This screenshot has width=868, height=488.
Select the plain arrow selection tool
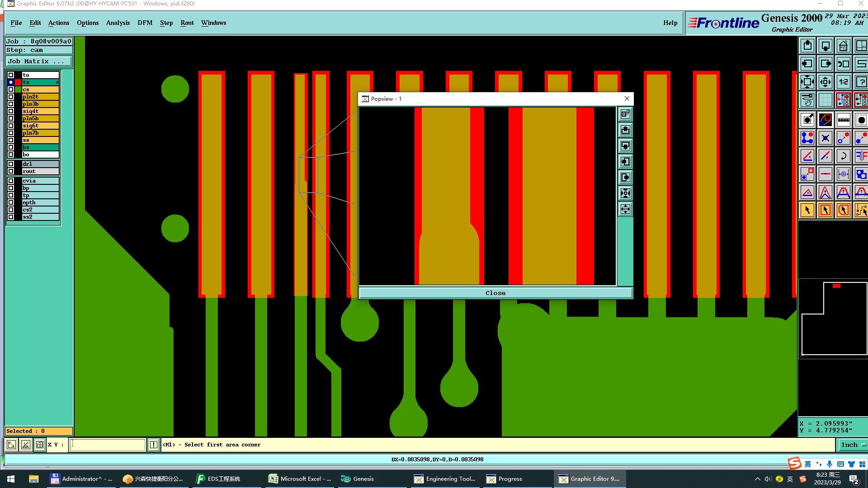point(807,210)
